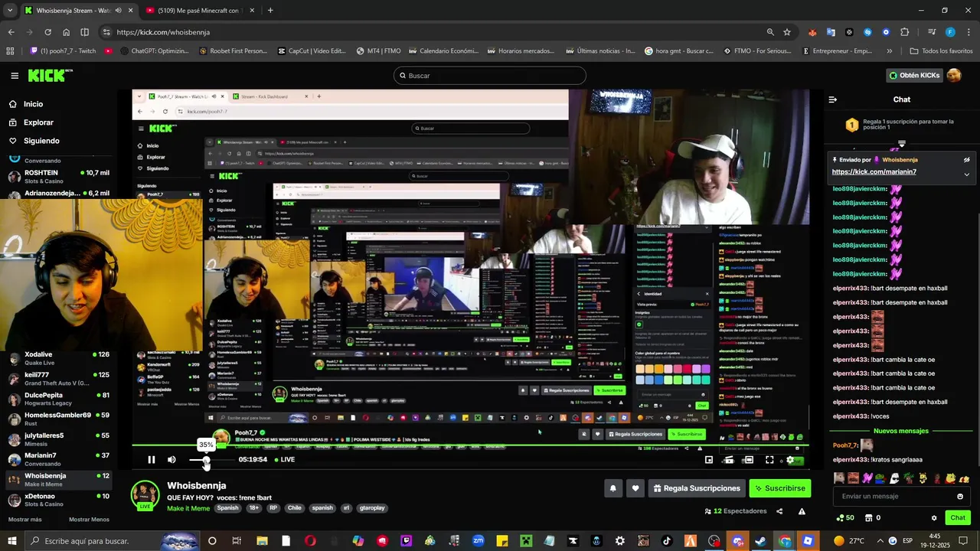Collapse the chat panel arrow icon
Screen dimensions: 980x551
point(833,99)
